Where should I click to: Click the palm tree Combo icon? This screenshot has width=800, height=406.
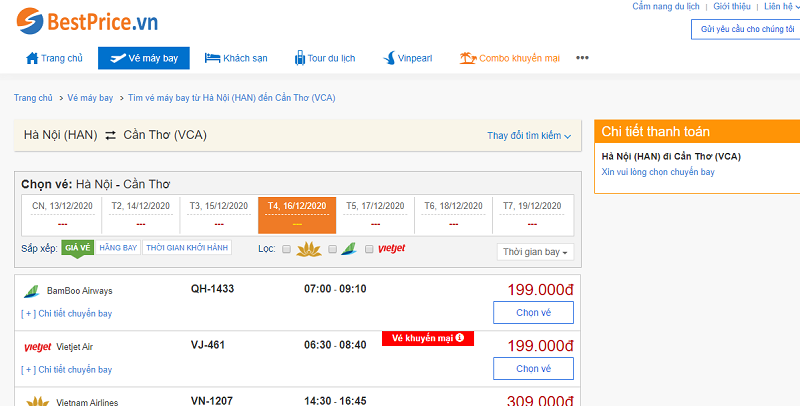[467, 58]
